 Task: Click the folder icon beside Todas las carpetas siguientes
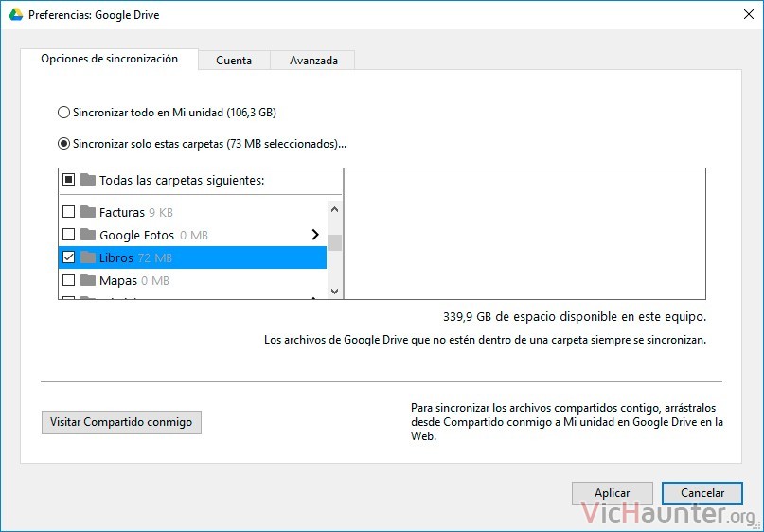88,180
